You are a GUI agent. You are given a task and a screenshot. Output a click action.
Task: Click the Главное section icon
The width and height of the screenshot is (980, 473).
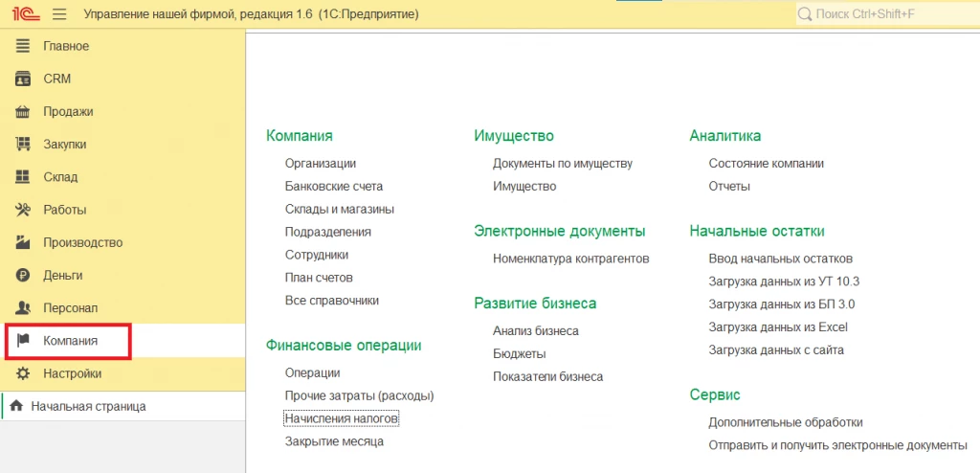pyautogui.click(x=23, y=46)
